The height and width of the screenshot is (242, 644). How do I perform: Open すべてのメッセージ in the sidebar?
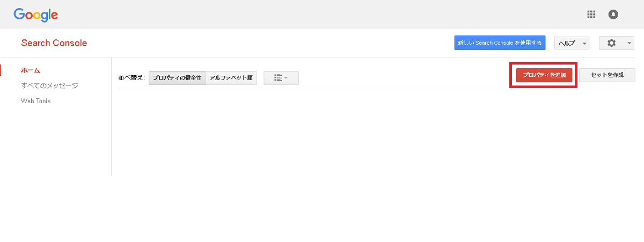coord(49,86)
